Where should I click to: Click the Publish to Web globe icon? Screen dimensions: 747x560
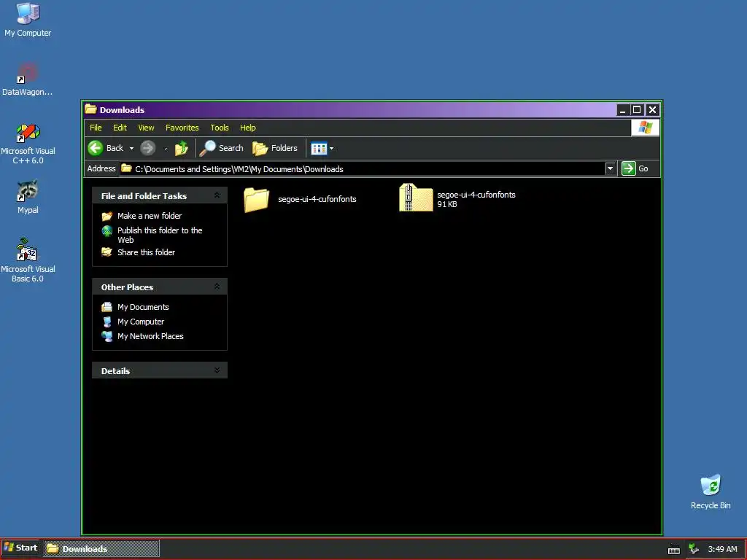click(x=107, y=231)
